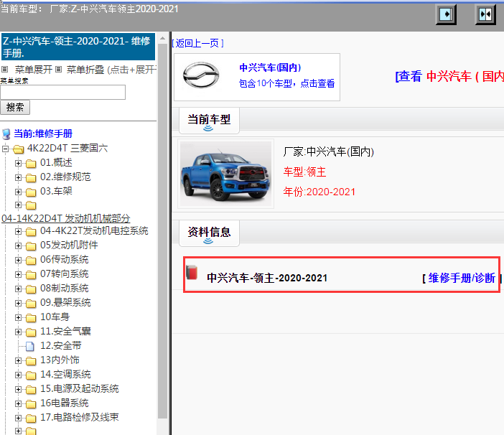Click 查看 中兴汽车 (国内 link
This screenshot has width=504, height=435.
[449, 77]
